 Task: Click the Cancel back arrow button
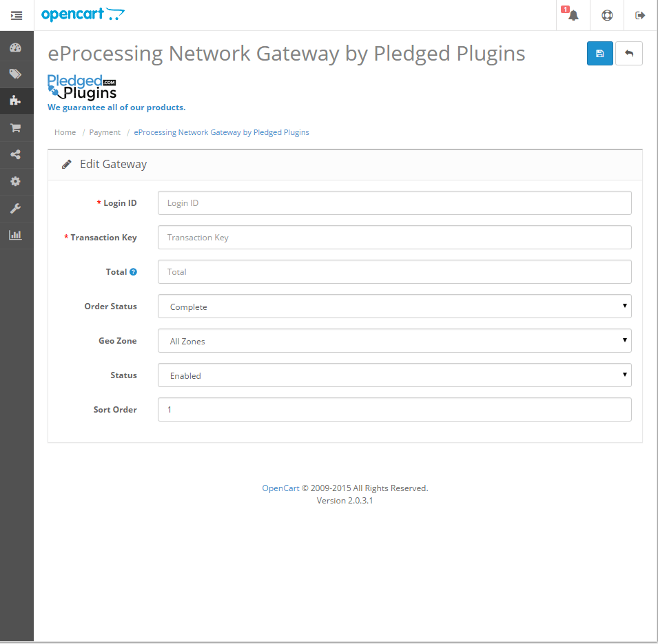coord(628,54)
